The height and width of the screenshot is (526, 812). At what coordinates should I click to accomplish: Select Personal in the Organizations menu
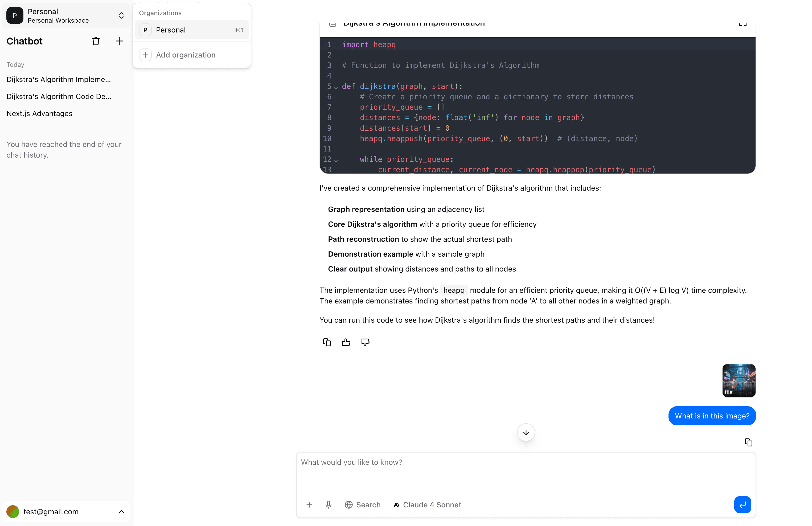tap(192, 30)
